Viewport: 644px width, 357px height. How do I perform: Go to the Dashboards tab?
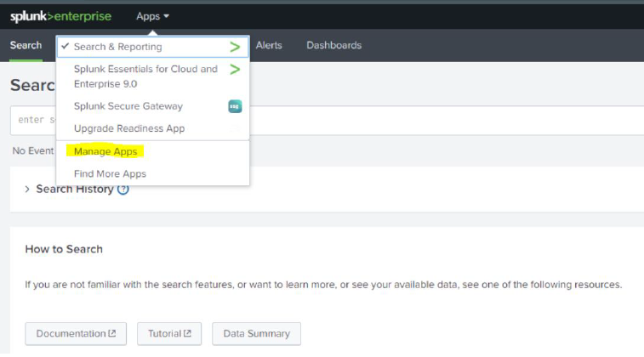tap(333, 45)
